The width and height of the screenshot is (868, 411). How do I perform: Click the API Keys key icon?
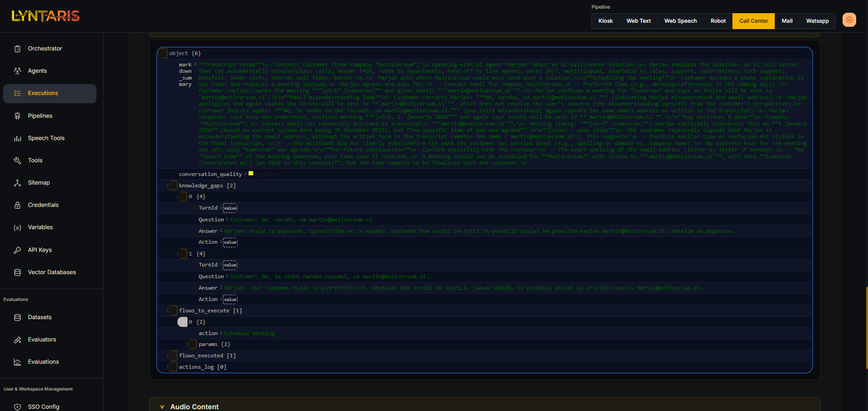tap(17, 250)
